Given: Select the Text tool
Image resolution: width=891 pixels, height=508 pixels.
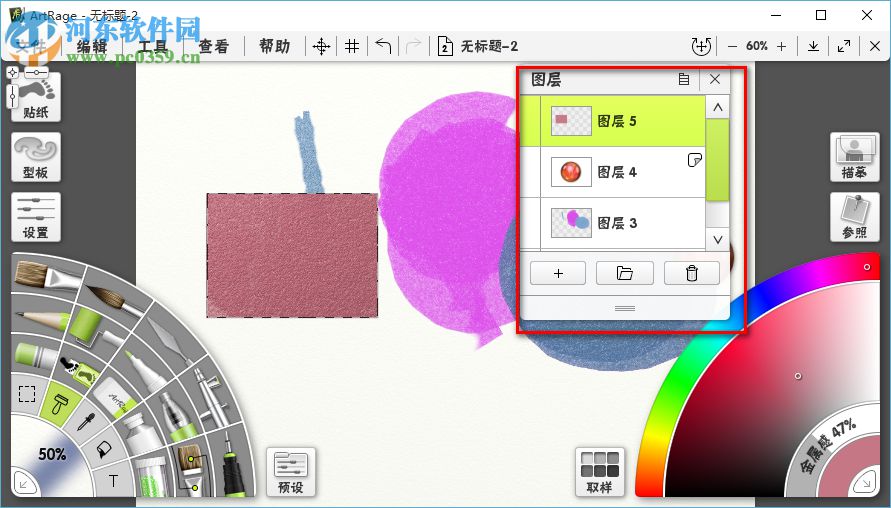Looking at the screenshot, I should [114, 481].
